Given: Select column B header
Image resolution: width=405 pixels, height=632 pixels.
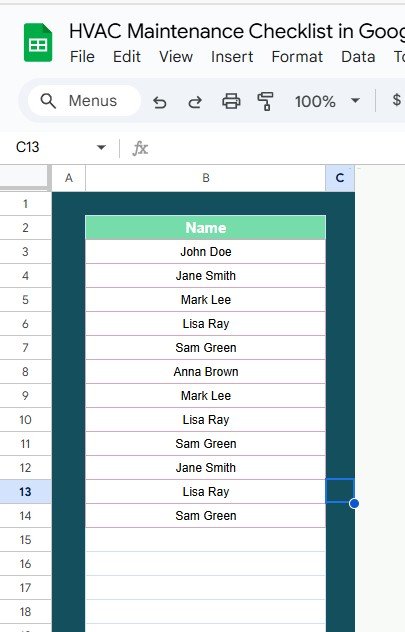Looking at the screenshot, I should click(x=206, y=178).
